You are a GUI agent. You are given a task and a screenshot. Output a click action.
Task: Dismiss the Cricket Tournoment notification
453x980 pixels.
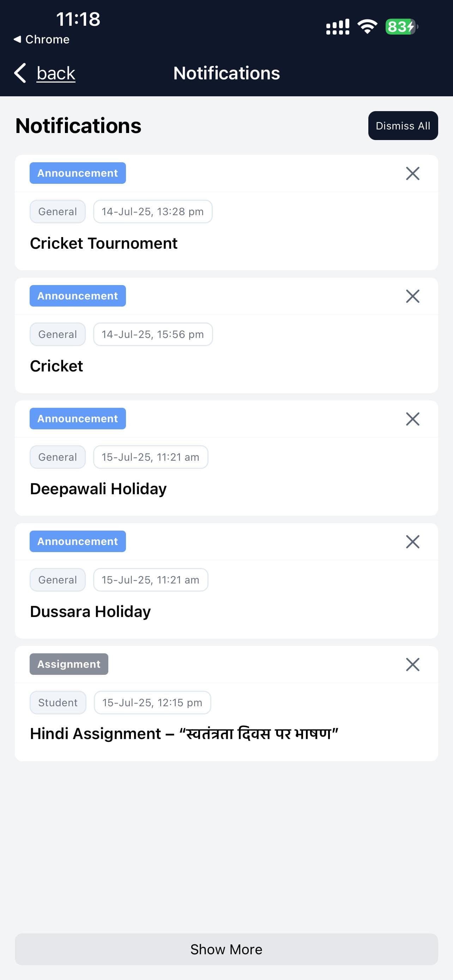coord(412,174)
